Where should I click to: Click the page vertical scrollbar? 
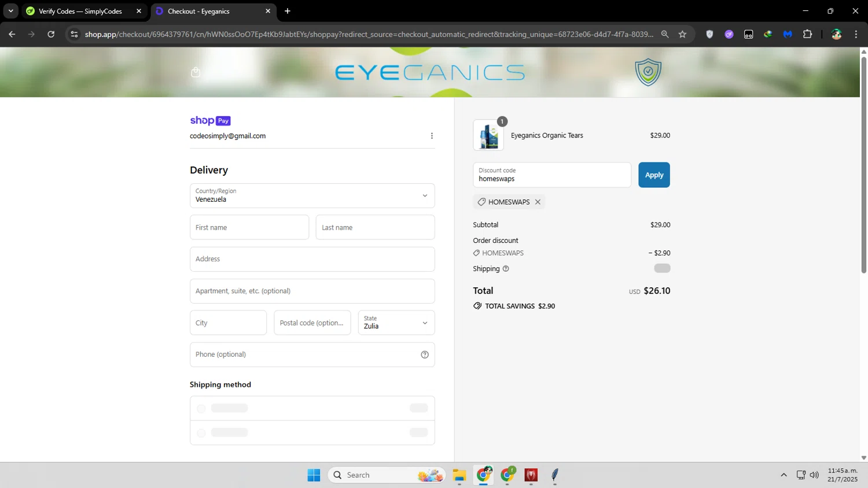[x=863, y=165]
